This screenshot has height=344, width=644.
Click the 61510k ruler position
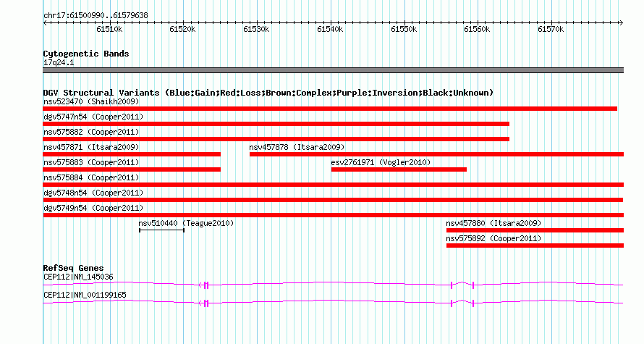tap(109, 29)
